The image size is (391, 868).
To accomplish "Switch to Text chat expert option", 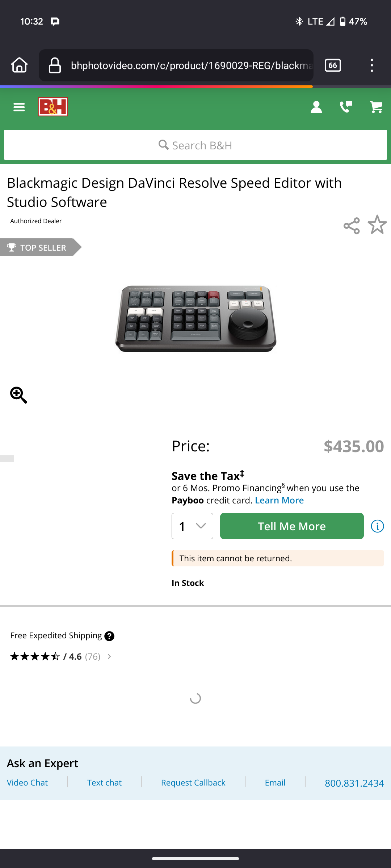I will 104,782.
